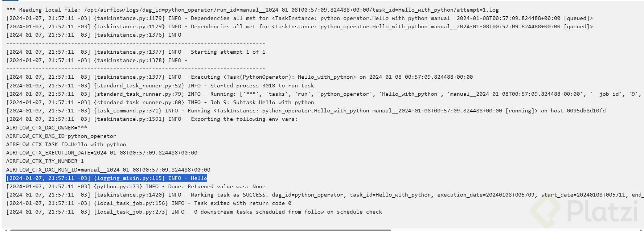
Task: Click the AIRFLOW_CTX_TRY_NUMBER=1 line
Action: click(x=45, y=161)
